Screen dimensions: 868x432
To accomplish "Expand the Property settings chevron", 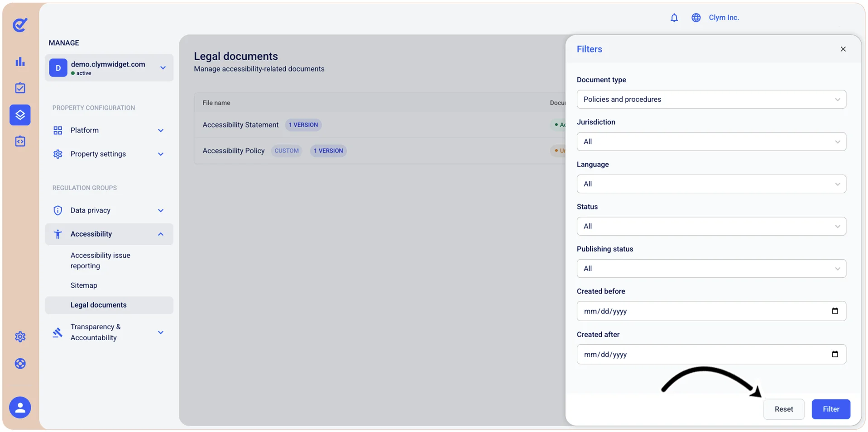I will point(161,154).
